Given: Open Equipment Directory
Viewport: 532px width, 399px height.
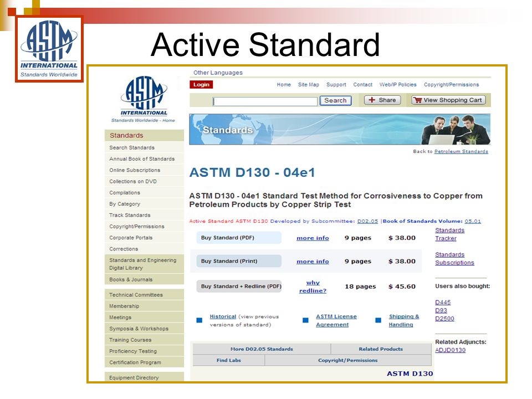Looking at the screenshot, I should pyautogui.click(x=144, y=377).
